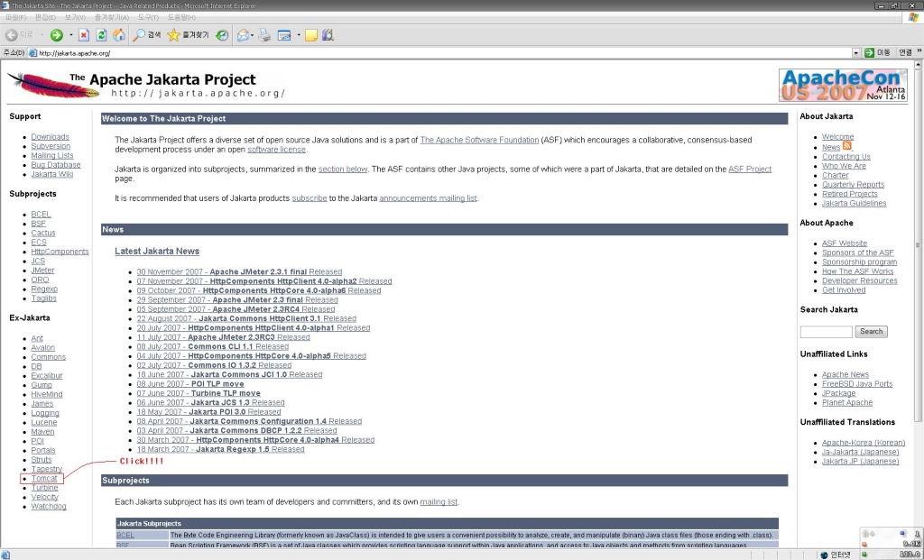Image resolution: width=924 pixels, height=560 pixels.
Task: Open the ASF Website link
Action: [845, 243]
